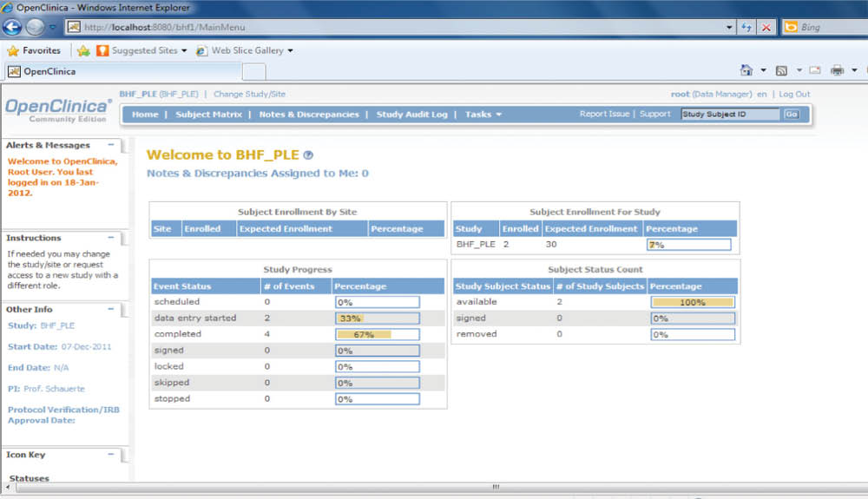This screenshot has height=499, width=868.
Task: Collapse the Alerts & Messages panel
Action: click(111, 145)
